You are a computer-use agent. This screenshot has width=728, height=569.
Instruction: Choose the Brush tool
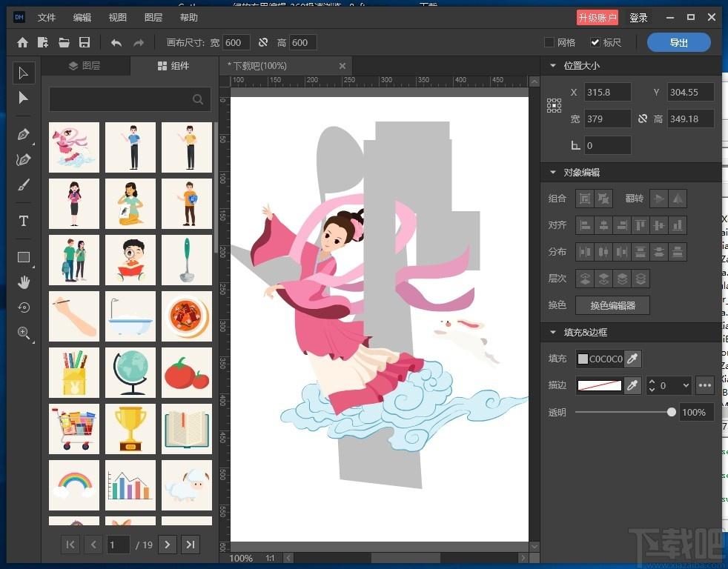23,185
